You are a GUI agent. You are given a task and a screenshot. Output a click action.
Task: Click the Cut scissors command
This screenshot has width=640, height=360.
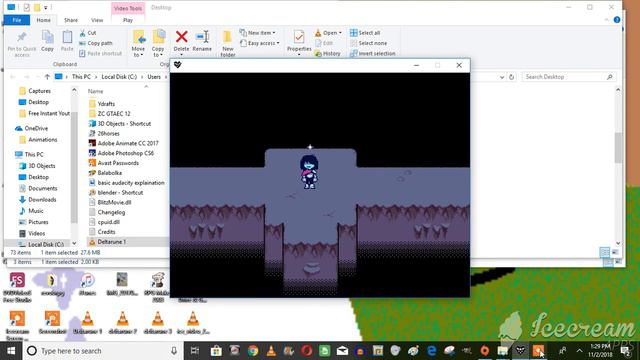[88, 33]
